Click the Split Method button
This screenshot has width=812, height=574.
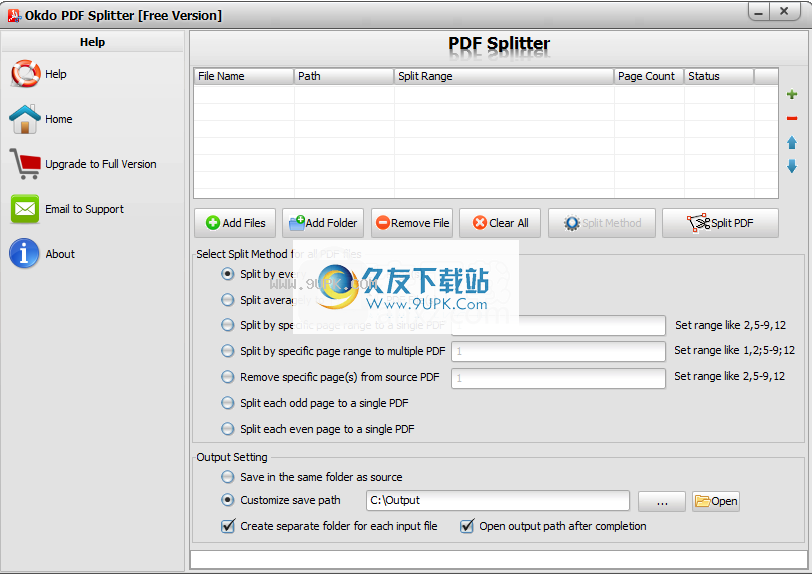pos(602,223)
